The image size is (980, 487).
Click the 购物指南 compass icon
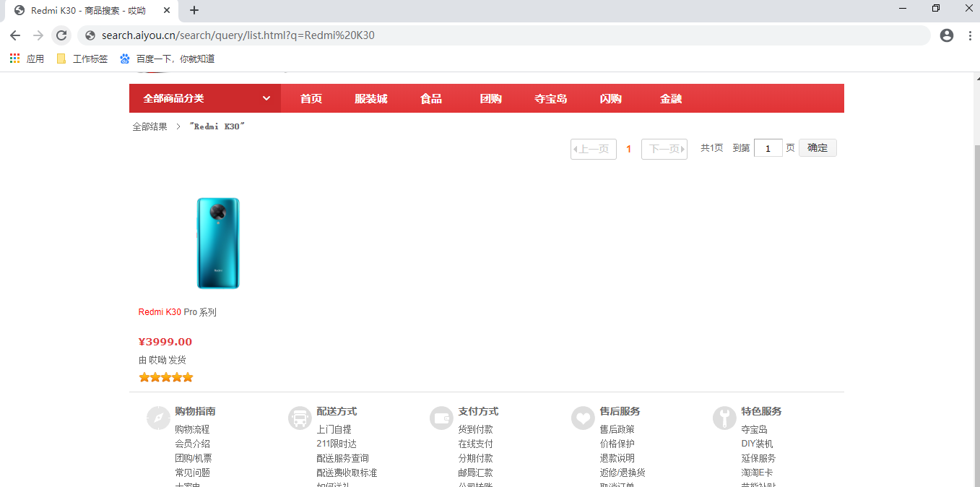[158, 418]
